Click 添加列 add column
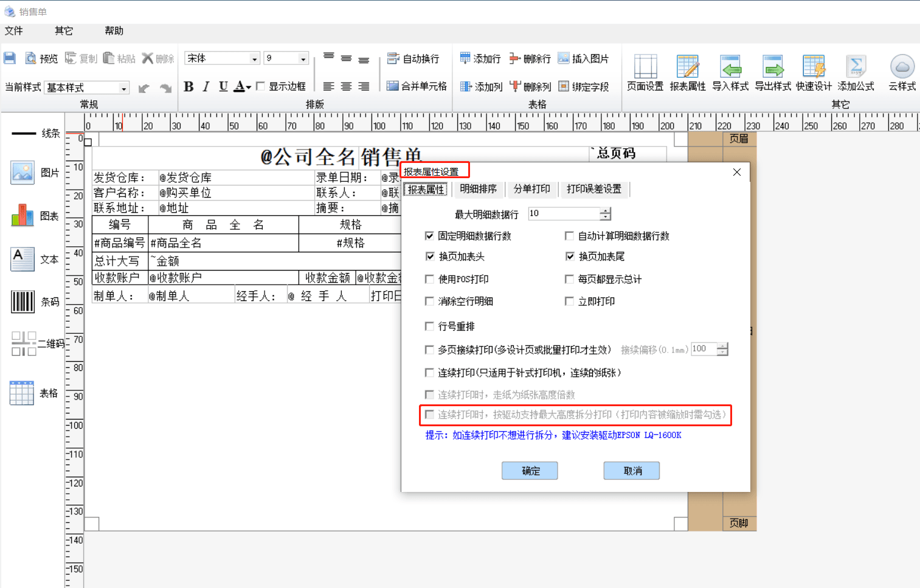Viewport: 920px width, 588px height. pyautogui.click(x=480, y=86)
